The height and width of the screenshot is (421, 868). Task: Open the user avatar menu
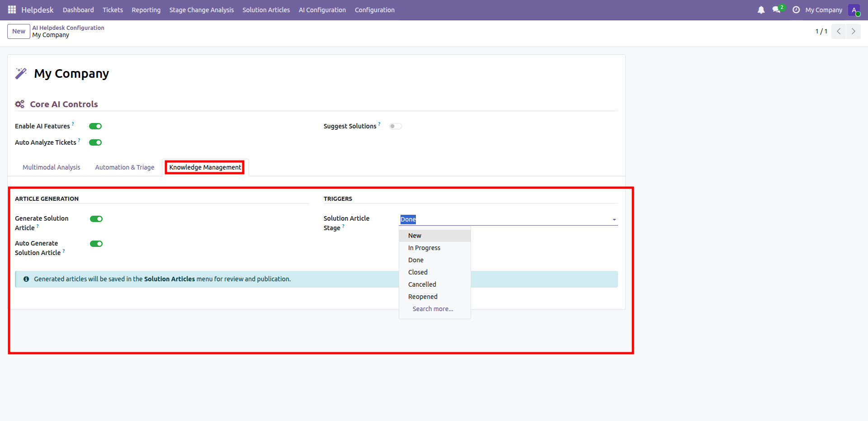coord(854,10)
